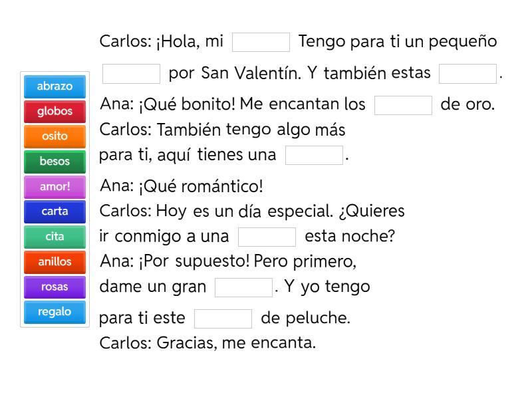
Task: Click the blank before 'de peluche'
Action: [x=223, y=319]
